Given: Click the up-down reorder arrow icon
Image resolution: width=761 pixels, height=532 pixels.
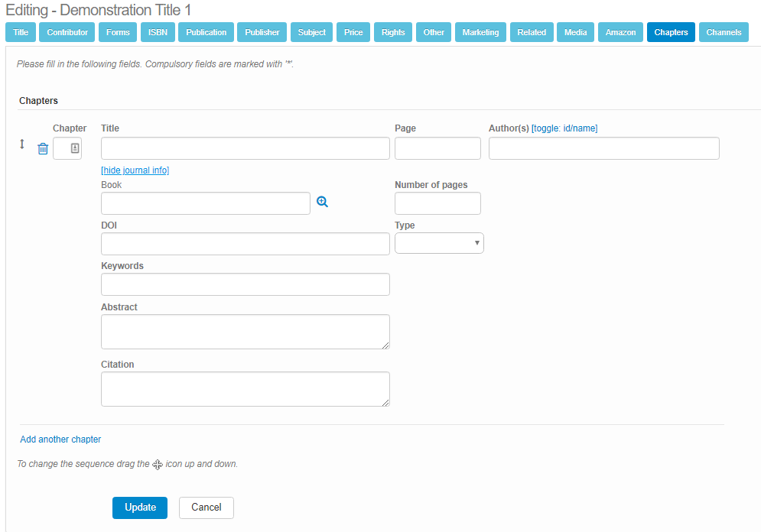Looking at the screenshot, I should (22, 144).
